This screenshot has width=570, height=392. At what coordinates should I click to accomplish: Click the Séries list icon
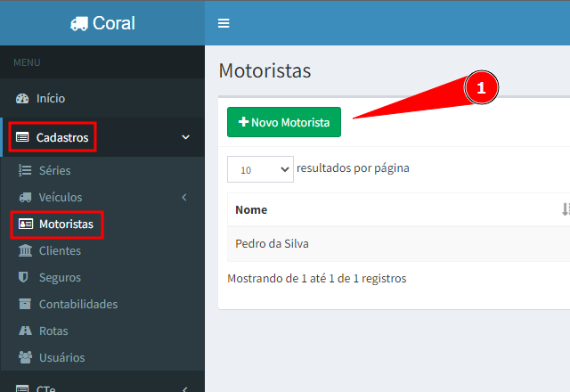pyautogui.click(x=25, y=170)
